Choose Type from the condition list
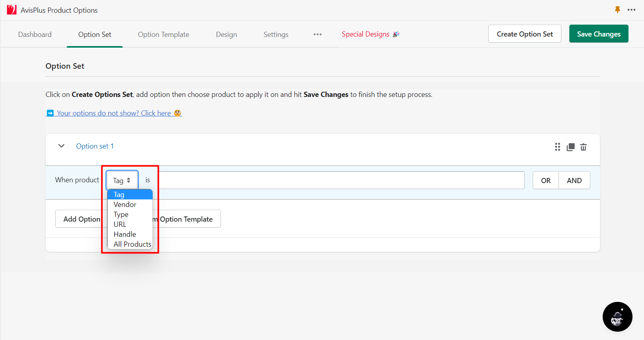 tap(130, 214)
